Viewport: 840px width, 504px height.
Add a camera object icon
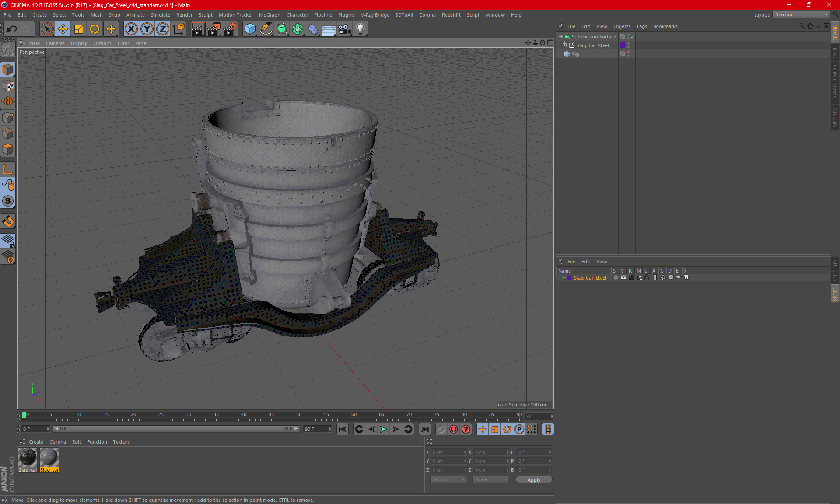point(345,29)
